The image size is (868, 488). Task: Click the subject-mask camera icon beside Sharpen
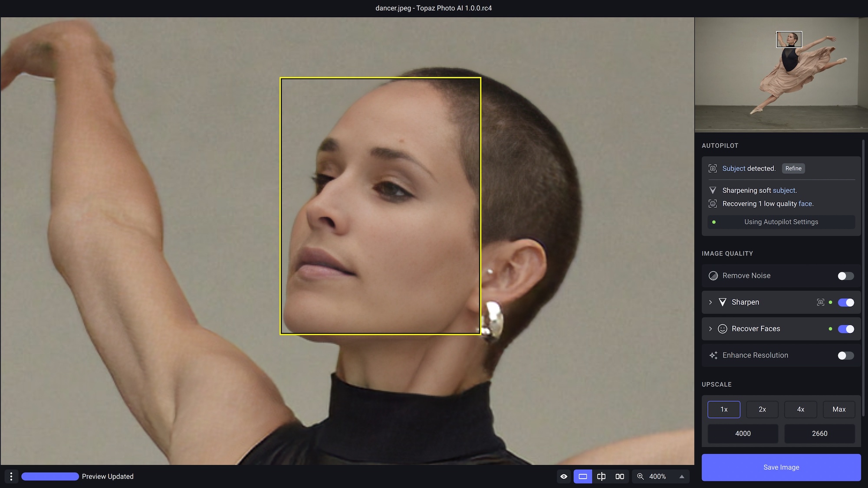coord(820,302)
